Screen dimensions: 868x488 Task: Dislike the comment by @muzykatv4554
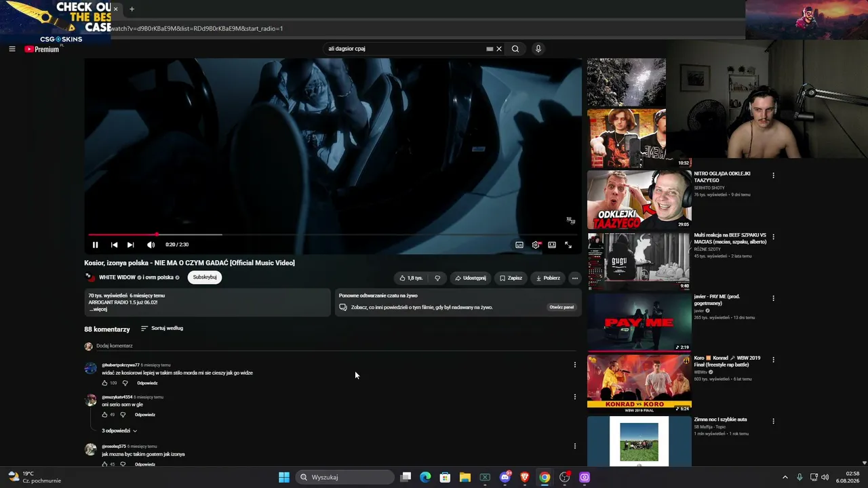tap(123, 415)
